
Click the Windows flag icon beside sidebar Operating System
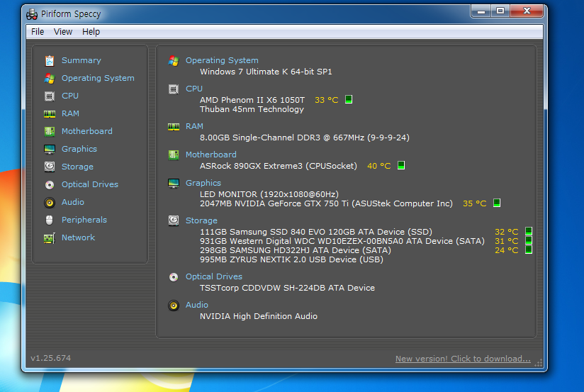click(50, 78)
